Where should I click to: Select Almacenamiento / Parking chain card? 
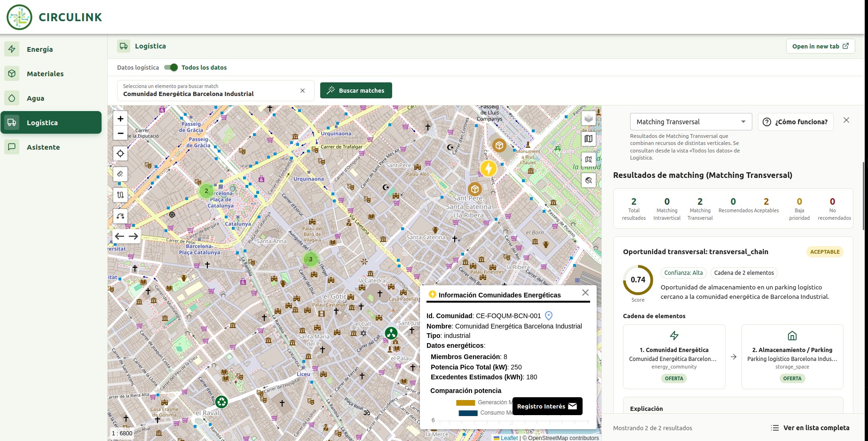coord(792,356)
